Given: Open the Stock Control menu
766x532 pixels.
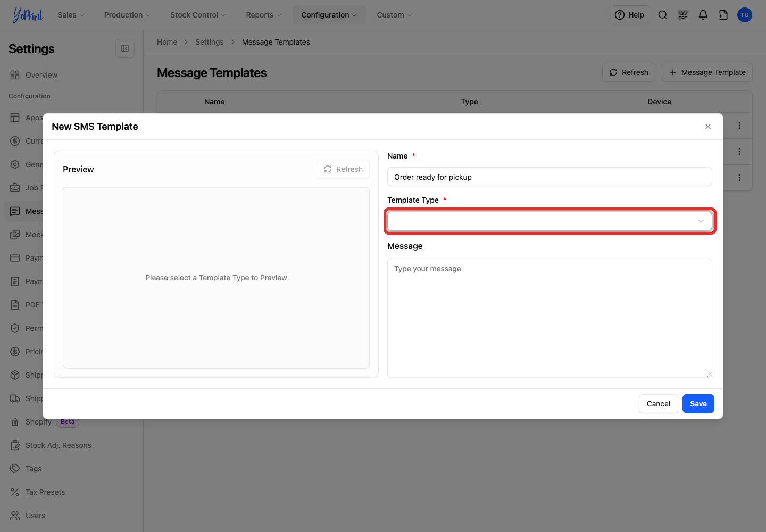Looking at the screenshot, I should point(198,15).
